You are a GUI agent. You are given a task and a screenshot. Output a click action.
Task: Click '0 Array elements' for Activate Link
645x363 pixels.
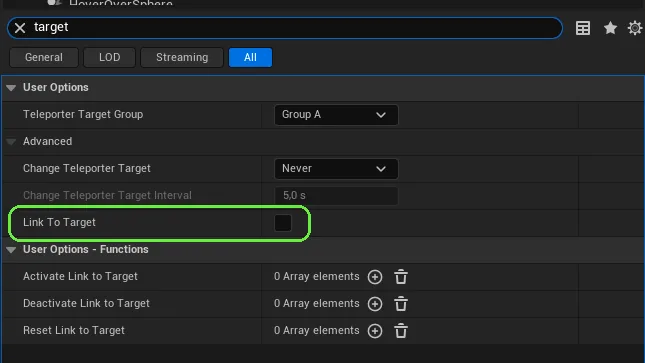point(317,276)
